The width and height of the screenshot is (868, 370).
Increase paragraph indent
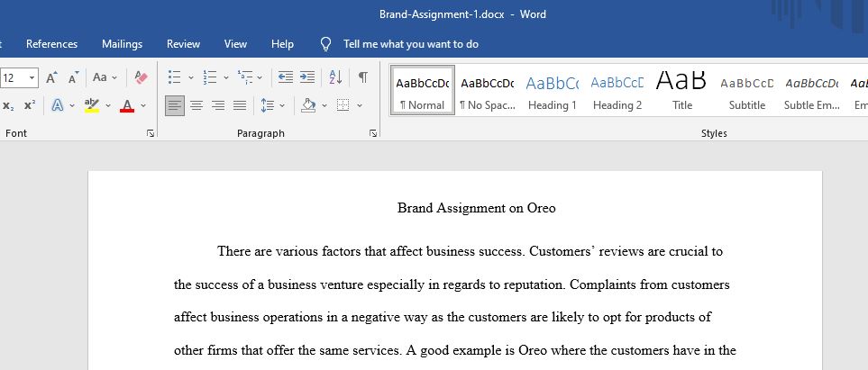(x=307, y=77)
